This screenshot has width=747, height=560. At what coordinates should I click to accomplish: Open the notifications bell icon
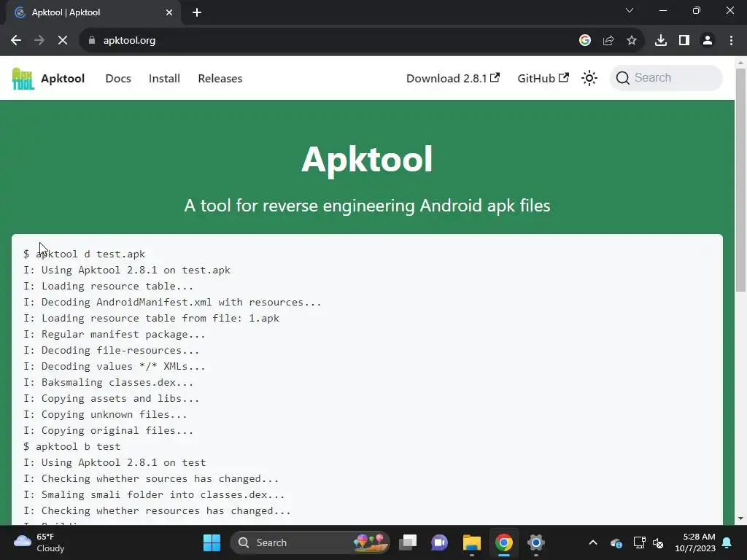coord(727,542)
